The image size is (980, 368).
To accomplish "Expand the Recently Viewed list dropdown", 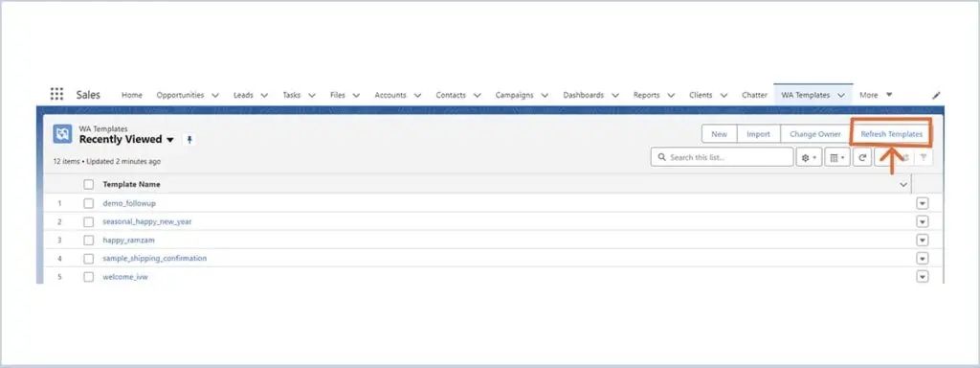I will point(170,140).
